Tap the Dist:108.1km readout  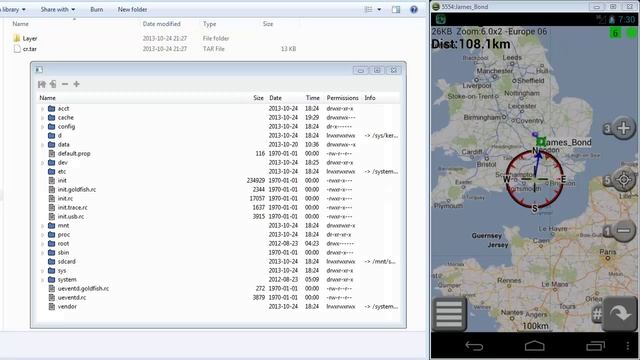tap(471, 44)
